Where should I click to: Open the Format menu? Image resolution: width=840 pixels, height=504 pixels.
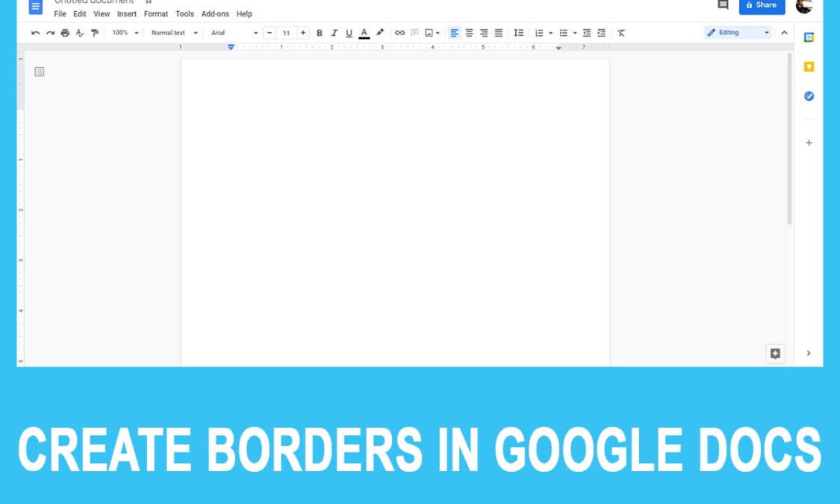(156, 13)
